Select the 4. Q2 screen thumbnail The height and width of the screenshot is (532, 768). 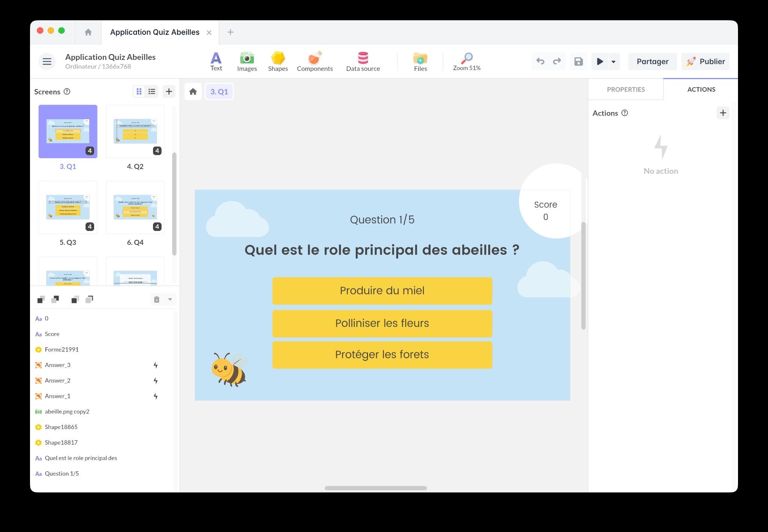pos(135,131)
